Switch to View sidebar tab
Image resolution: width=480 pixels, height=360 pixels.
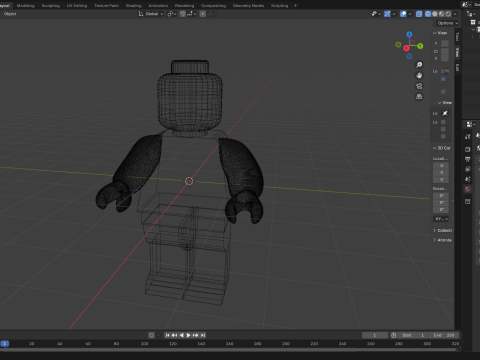(x=457, y=52)
